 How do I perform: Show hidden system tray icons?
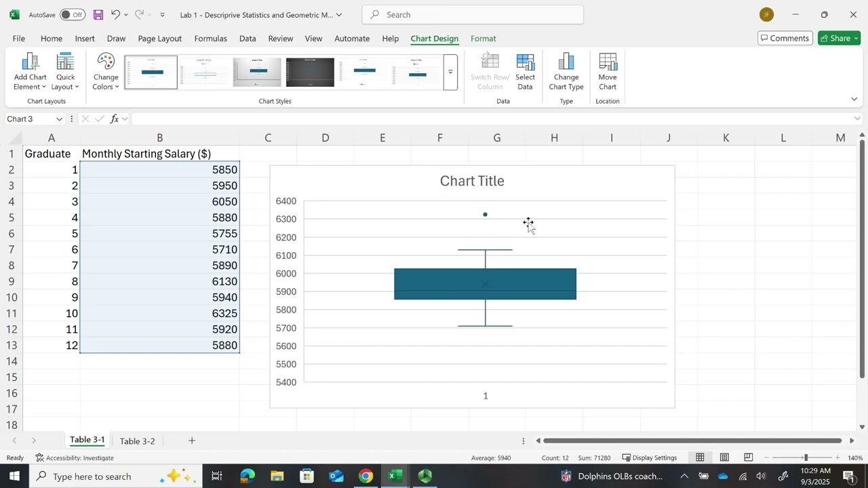tap(684, 476)
